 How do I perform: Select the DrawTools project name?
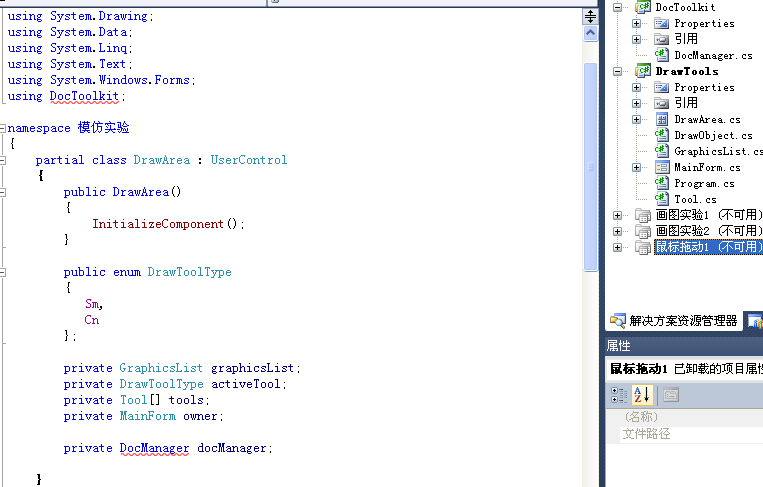pyautogui.click(x=687, y=72)
